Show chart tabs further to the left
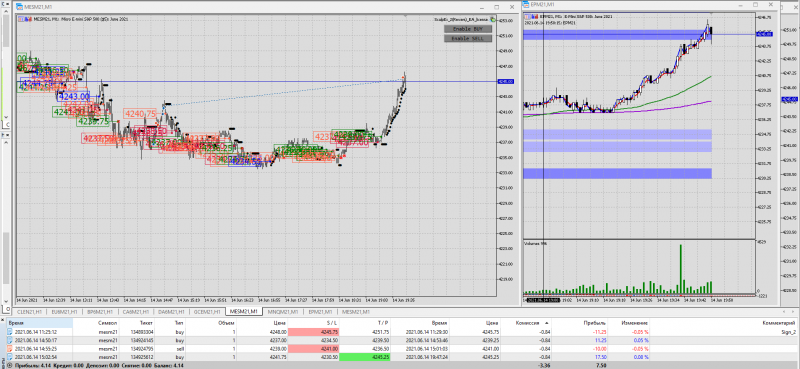 click(784, 311)
